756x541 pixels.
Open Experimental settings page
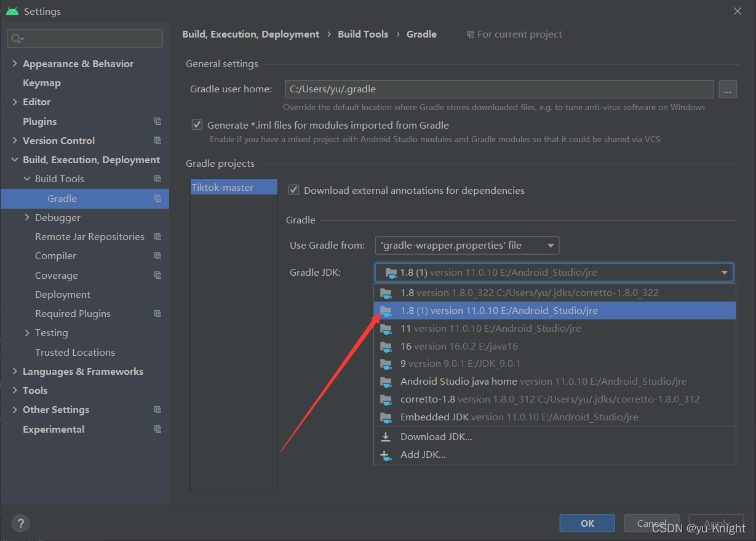[54, 429]
